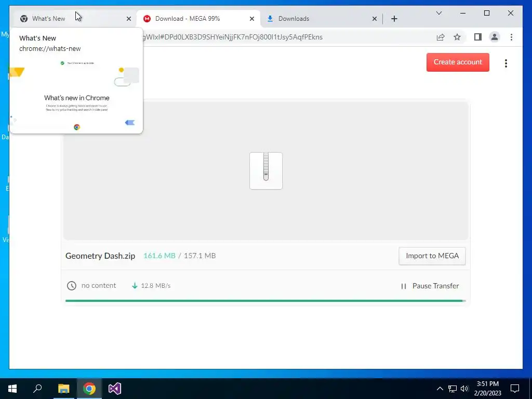
Task: Click the 161.6 MB downloaded size text
Action: (159, 256)
